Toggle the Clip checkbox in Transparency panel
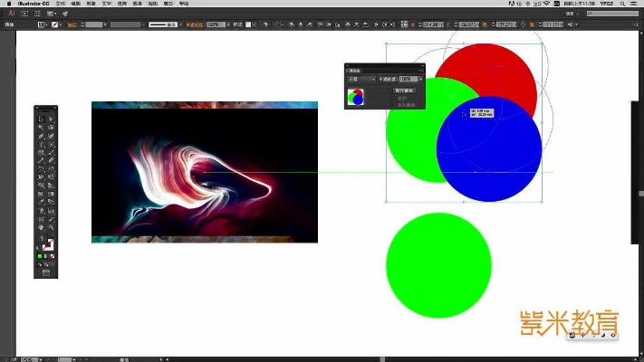The width and height of the screenshot is (644, 362). tap(393, 99)
